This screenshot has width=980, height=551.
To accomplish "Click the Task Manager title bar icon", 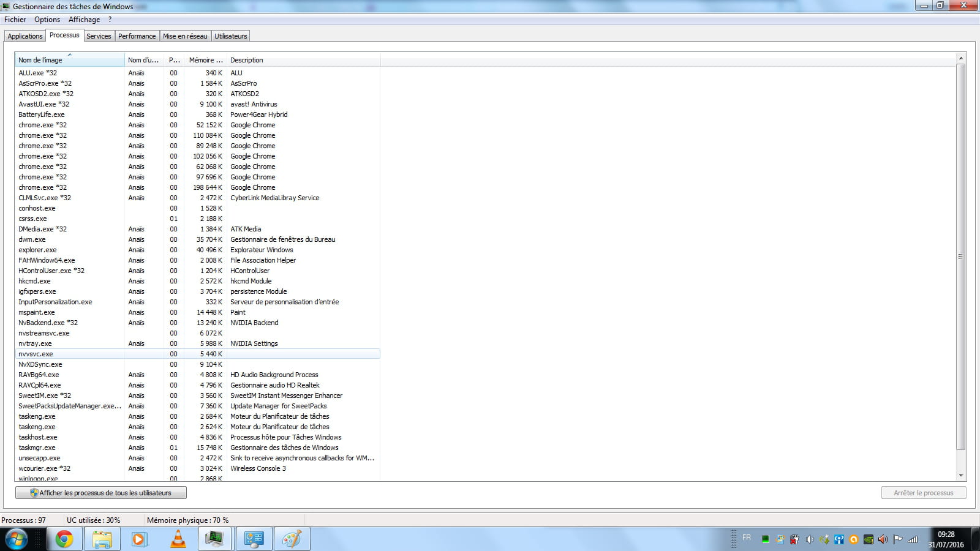I will 6,6.
